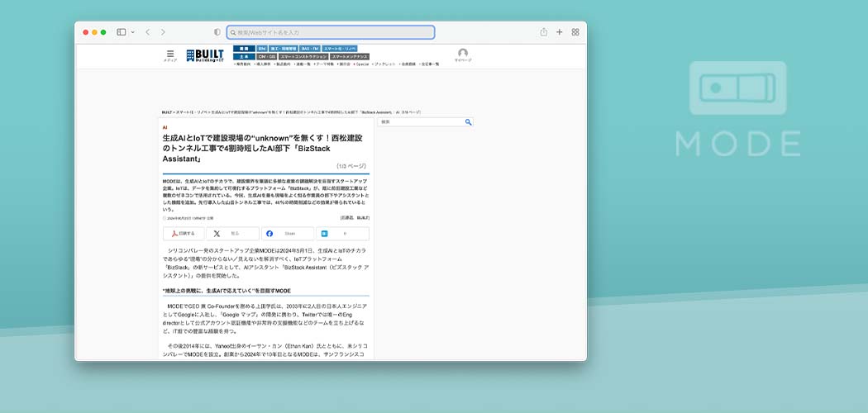Open the hamburger media menu
Screen dimensions: 868x413
170,55
